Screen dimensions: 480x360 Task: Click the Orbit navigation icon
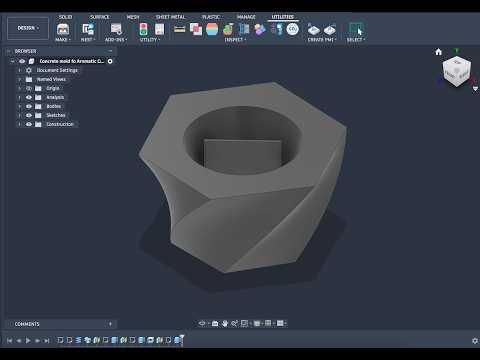click(202, 323)
